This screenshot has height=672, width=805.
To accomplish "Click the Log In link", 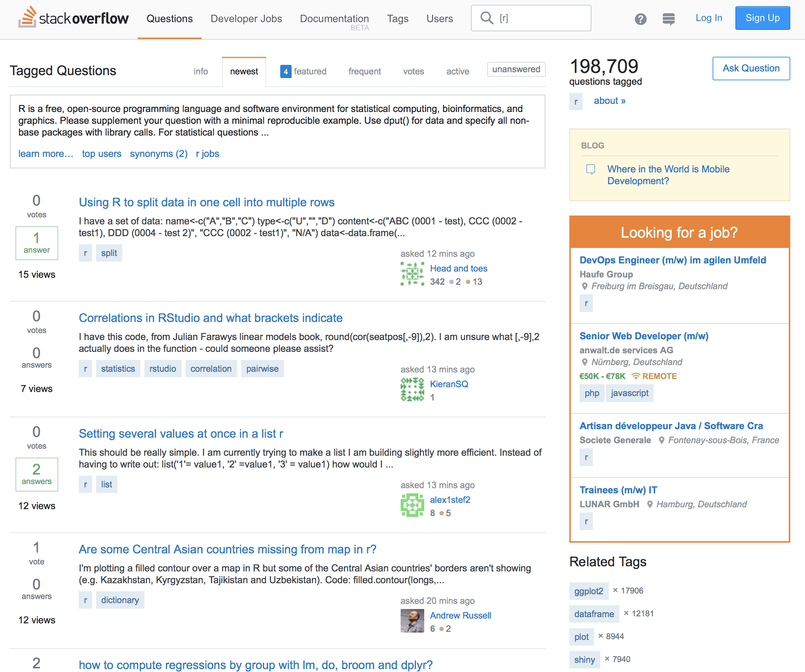I will coord(709,18).
